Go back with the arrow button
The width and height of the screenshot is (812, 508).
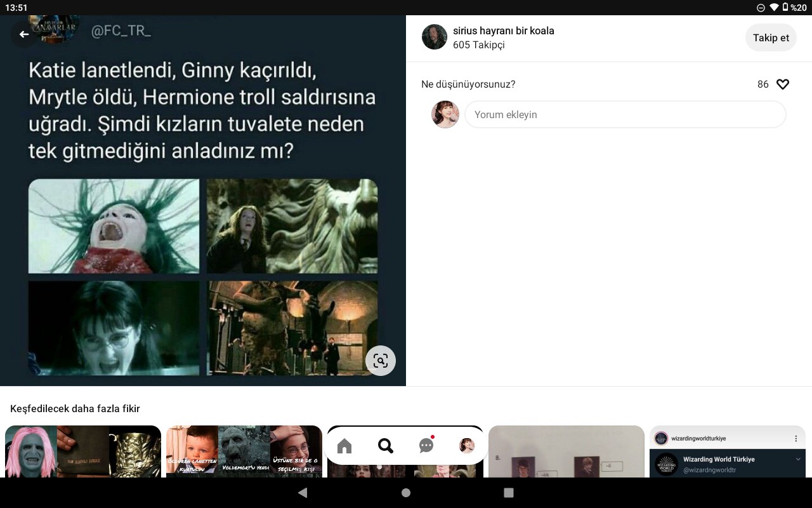24,34
